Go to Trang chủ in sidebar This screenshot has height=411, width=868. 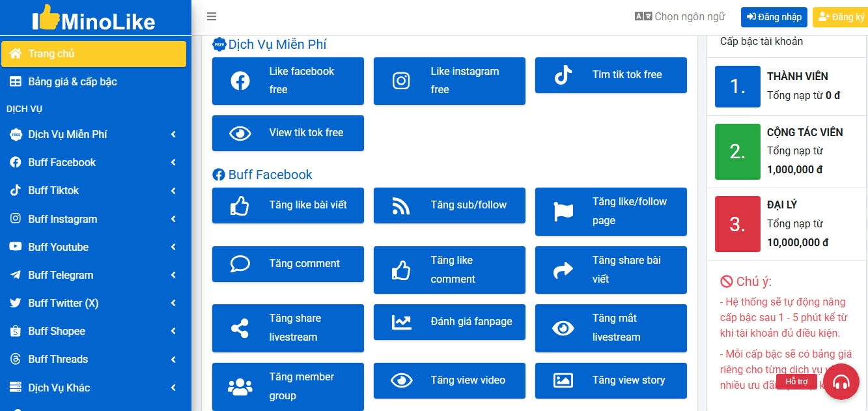coord(94,53)
